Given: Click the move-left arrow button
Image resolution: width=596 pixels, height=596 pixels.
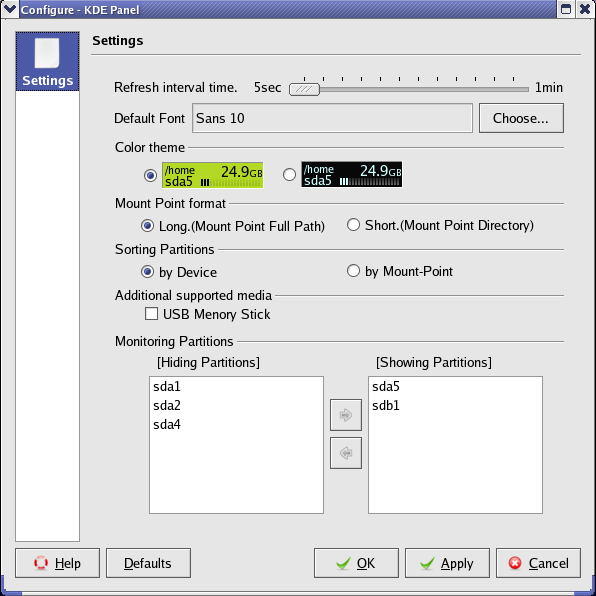Looking at the screenshot, I should 346,453.
